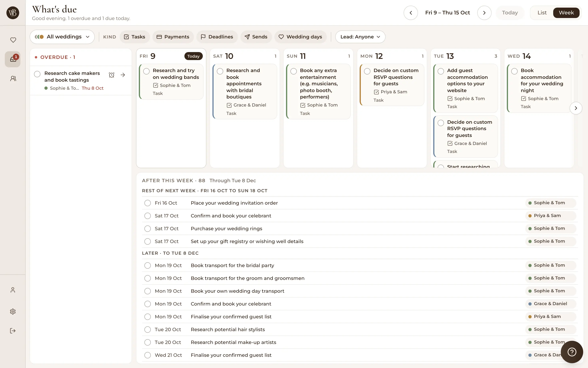Screen dimensions: 588x368
Task: Open Book accommodation for wedding night card
Action: [x=539, y=88]
